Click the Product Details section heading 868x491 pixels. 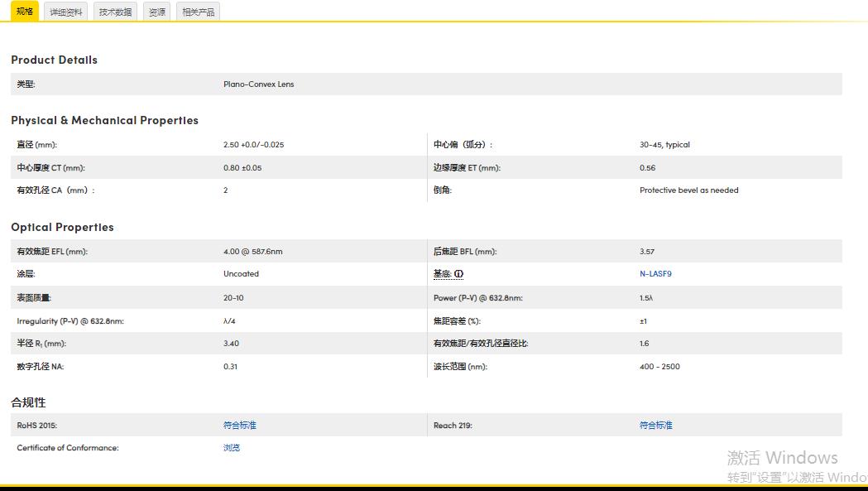(x=54, y=60)
